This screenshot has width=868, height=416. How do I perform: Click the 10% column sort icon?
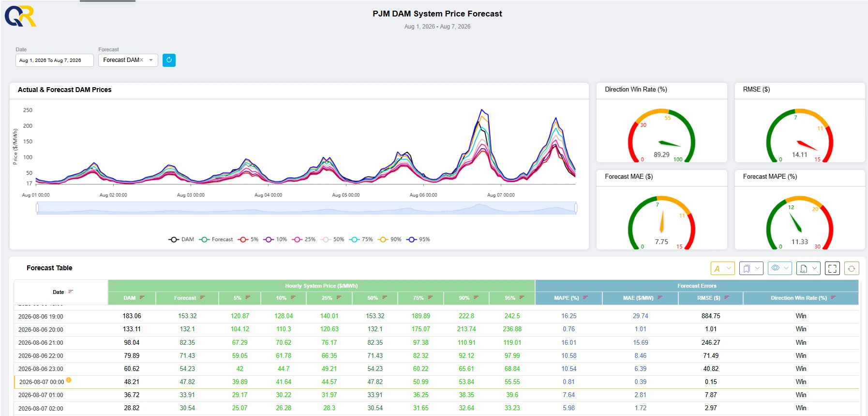tap(293, 298)
